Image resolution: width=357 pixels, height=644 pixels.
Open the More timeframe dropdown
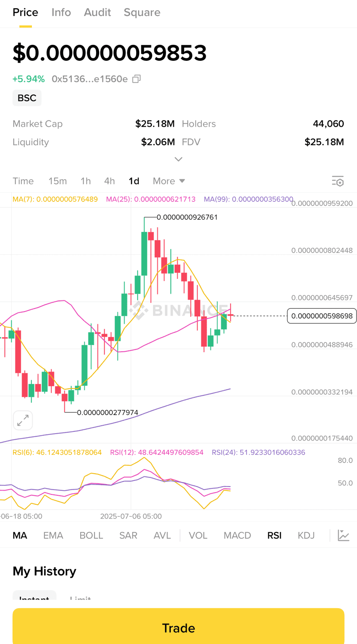pos(169,181)
